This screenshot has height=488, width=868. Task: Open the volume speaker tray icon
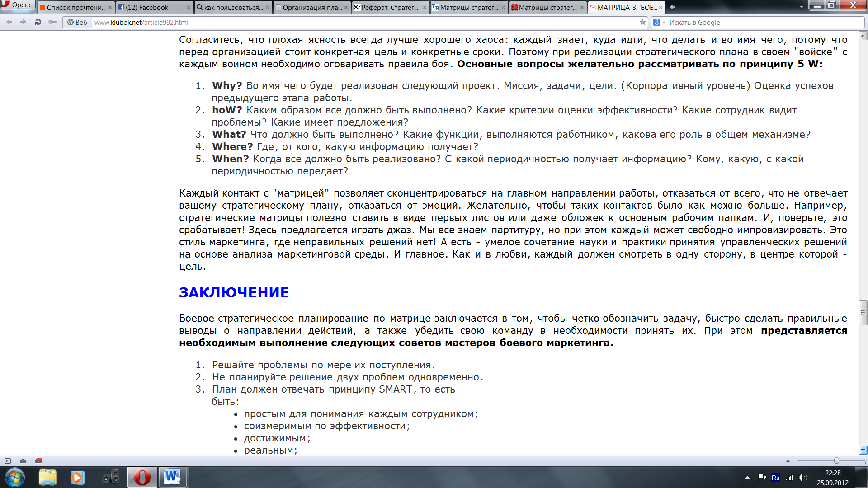tap(803, 478)
